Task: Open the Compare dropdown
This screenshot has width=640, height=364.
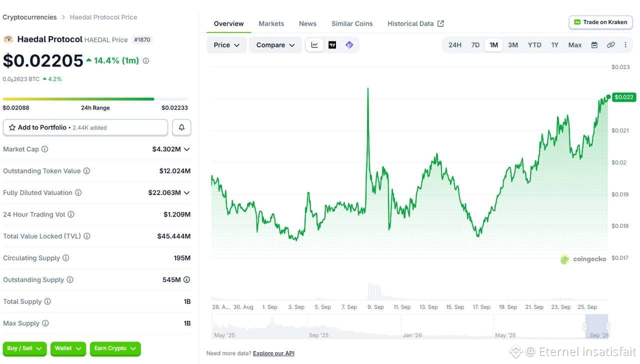Action: (275, 45)
